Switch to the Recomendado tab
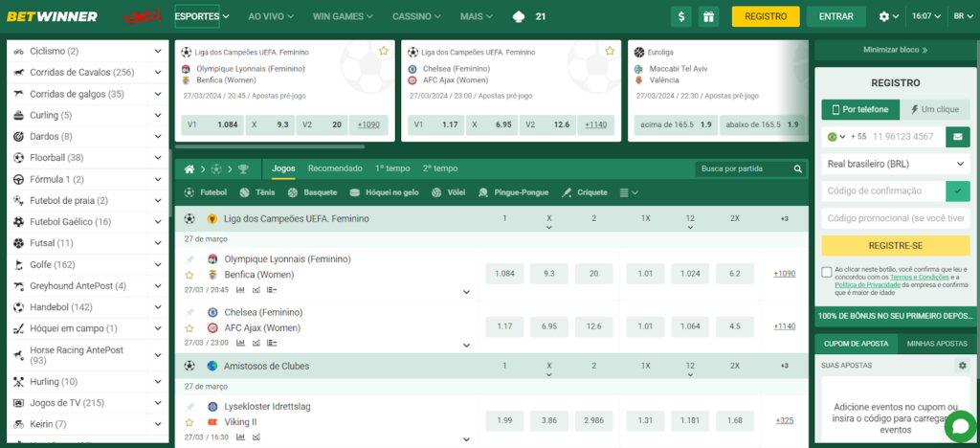This screenshot has height=448, width=980. coord(335,168)
